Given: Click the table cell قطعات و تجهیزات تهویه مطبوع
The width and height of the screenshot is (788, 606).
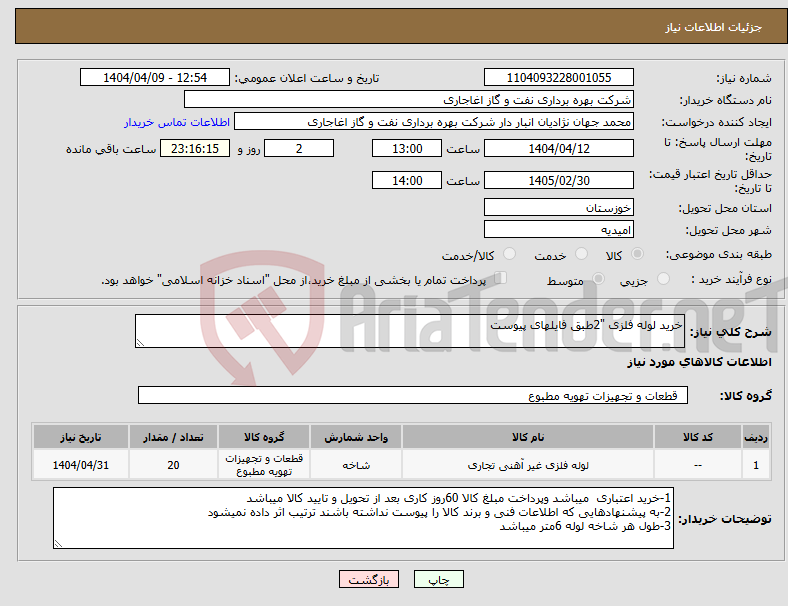Looking at the screenshot, I should (264, 465).
